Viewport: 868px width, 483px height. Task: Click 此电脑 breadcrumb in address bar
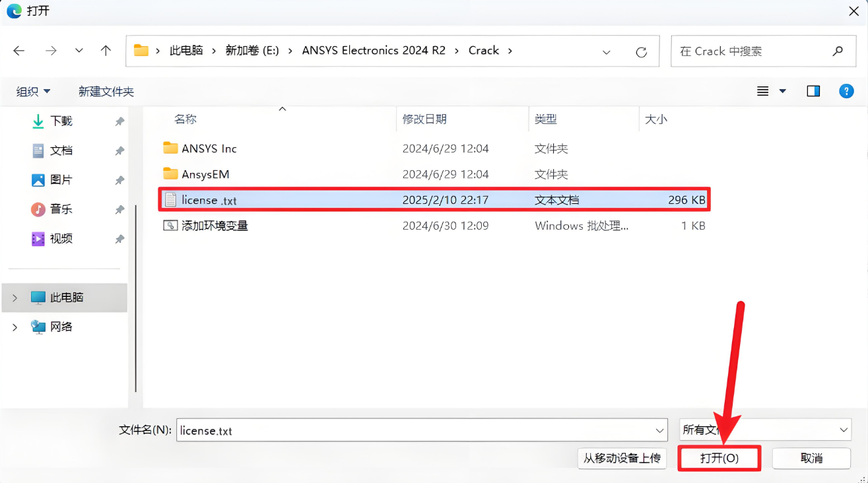tap(186, 51)
